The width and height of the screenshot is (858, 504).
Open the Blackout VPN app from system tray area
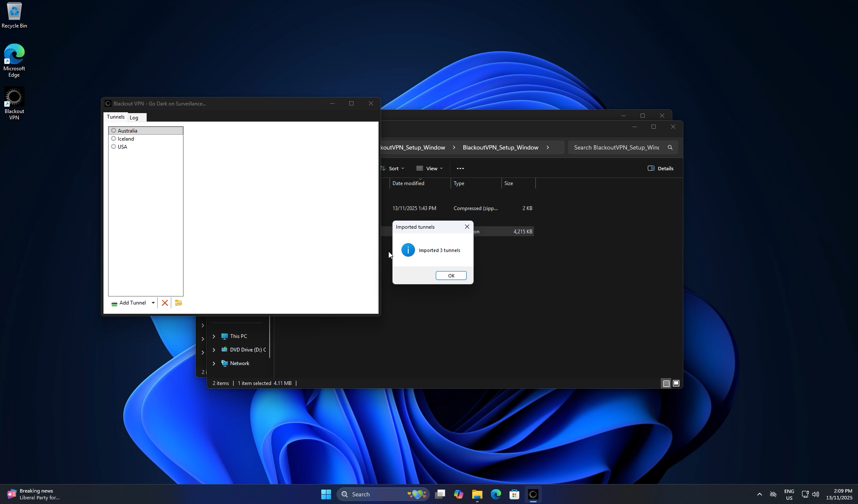click(532, 494)
